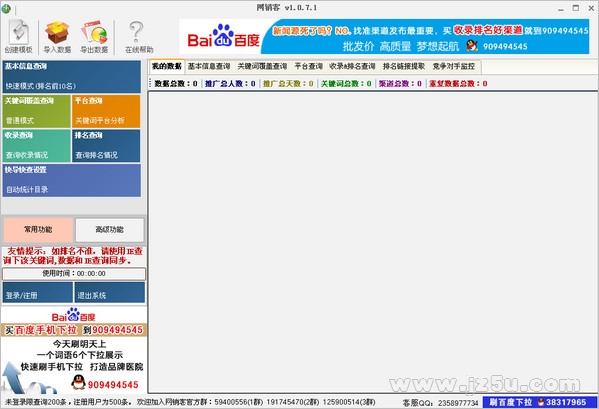Image resolution: width=599 pixels, height=409 pixels.
Task: Select the 常用功能 panel button
Action: pyautogui.click(x=38, y=230)
